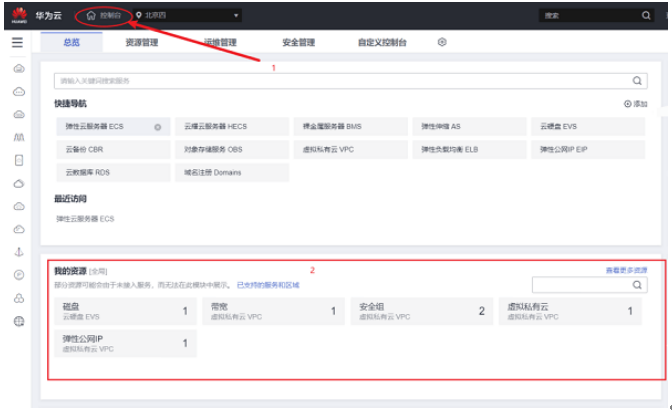The image size is (672, 418).
Task: Open 裸金属服务器 BMS quick link
Action: (x=351, y=126)
